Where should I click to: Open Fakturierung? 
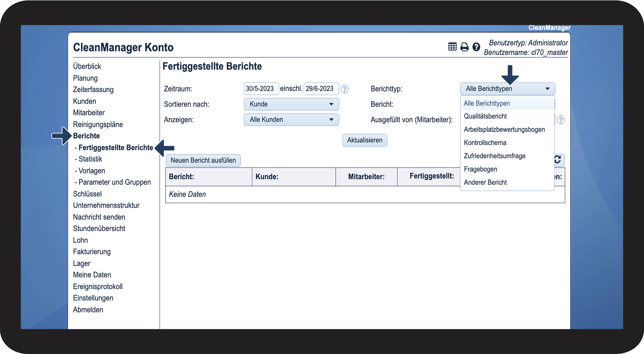coord(92,252)
